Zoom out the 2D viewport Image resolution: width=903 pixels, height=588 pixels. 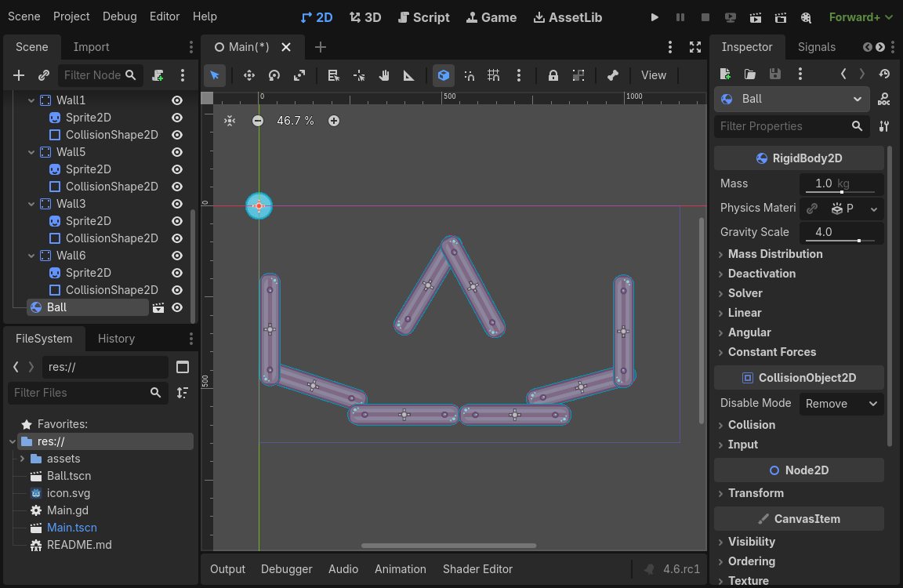pyautogui.click(x=258, y=121)
